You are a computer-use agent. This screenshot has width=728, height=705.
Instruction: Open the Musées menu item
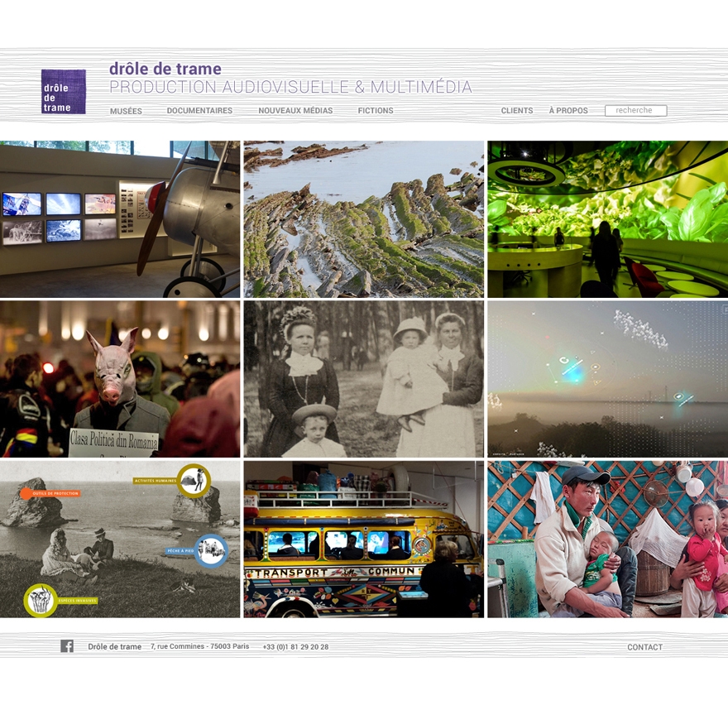click(126, 111)
